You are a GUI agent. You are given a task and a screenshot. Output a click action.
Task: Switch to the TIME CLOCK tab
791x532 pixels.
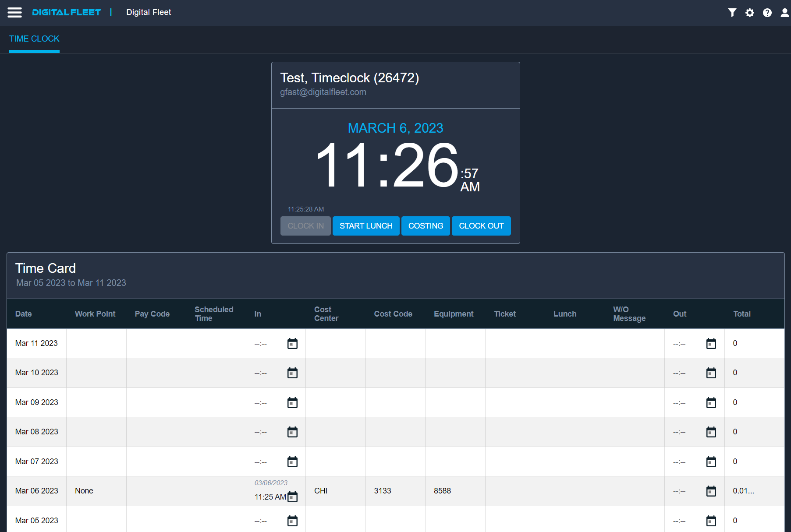[34, 39]
